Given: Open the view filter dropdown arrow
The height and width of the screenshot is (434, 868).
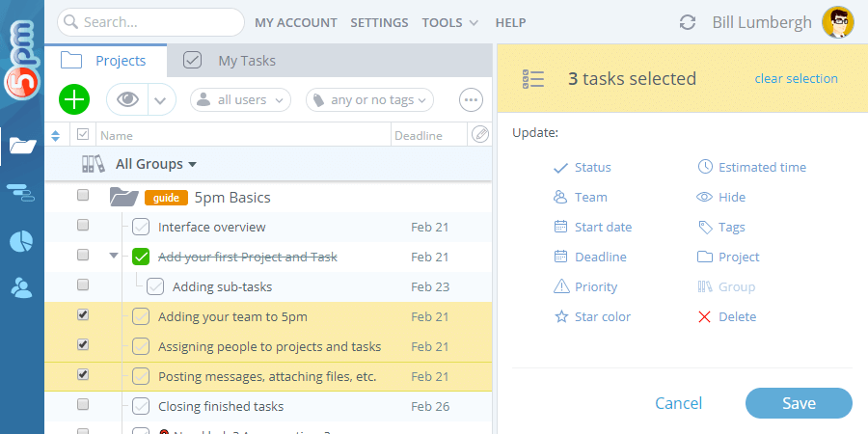Looking at the screenshot, I should pyautogui.click(x=160, y=100).
